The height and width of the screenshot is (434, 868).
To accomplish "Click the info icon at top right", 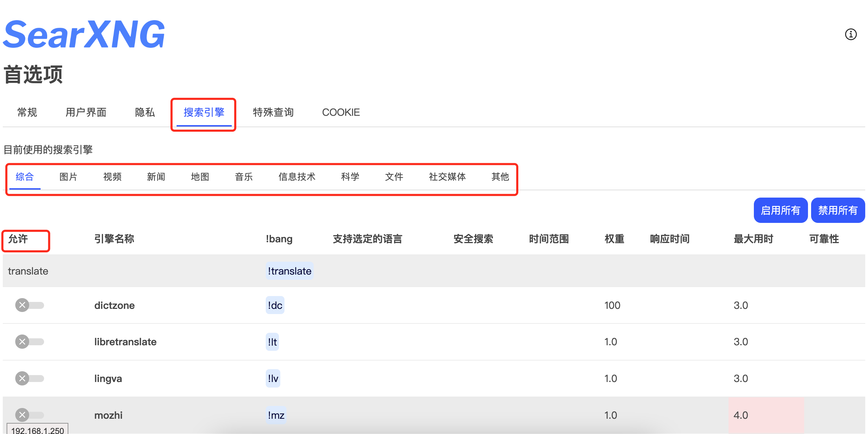I will click(x=850, y=34).
